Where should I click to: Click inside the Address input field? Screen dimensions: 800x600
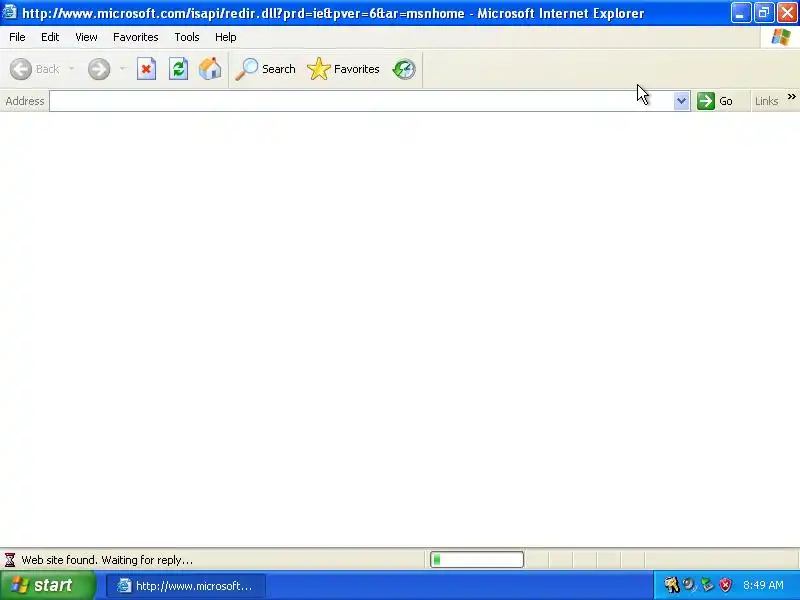[x=361, y=101]
